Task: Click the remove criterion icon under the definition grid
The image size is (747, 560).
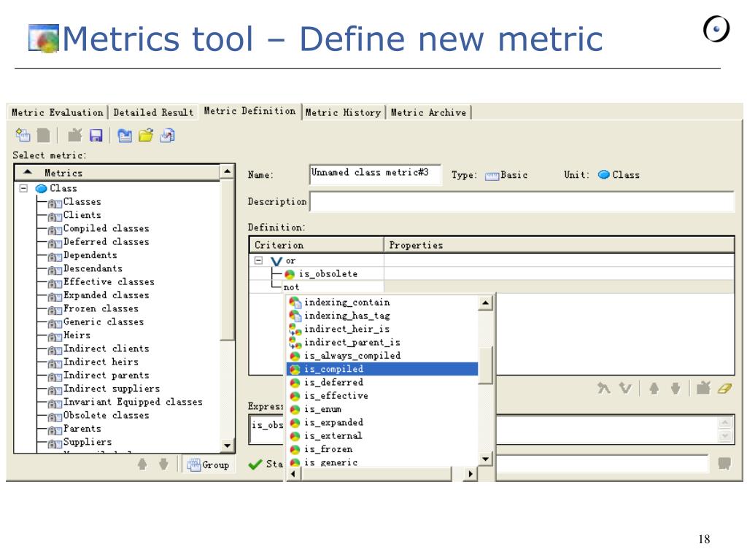Action: pyautogui.click(x=703, y=388)
